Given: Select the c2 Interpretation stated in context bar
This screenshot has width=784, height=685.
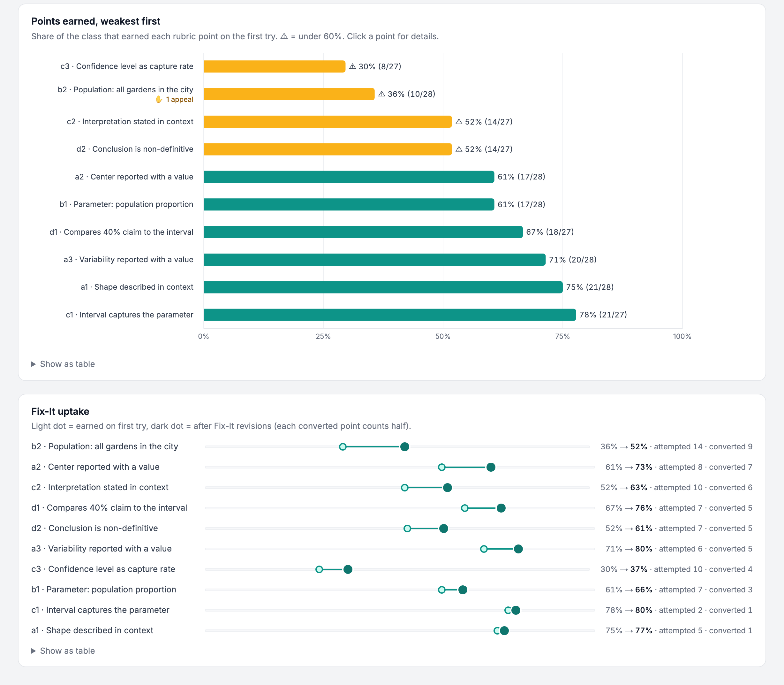Looking at the screenshot, I should [x=328, y=122].
